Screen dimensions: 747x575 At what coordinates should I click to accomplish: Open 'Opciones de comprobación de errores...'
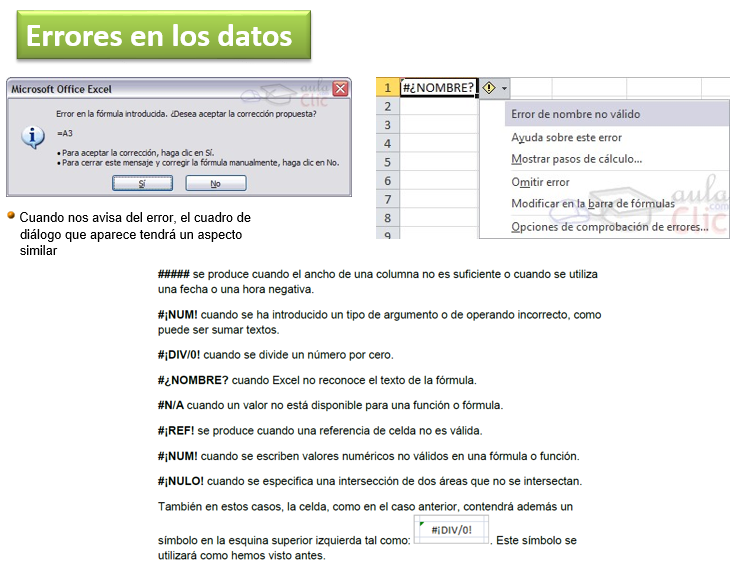click(609, 227)
